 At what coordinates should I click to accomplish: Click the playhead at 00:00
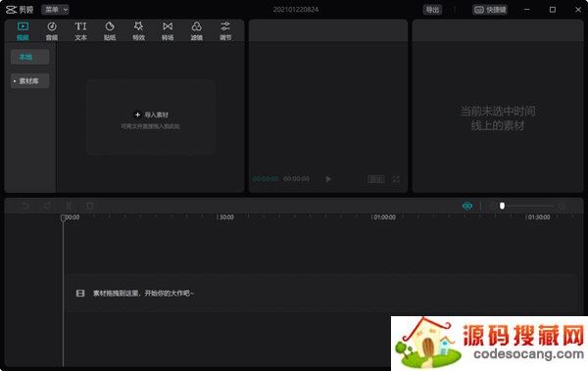pos(63,217)
